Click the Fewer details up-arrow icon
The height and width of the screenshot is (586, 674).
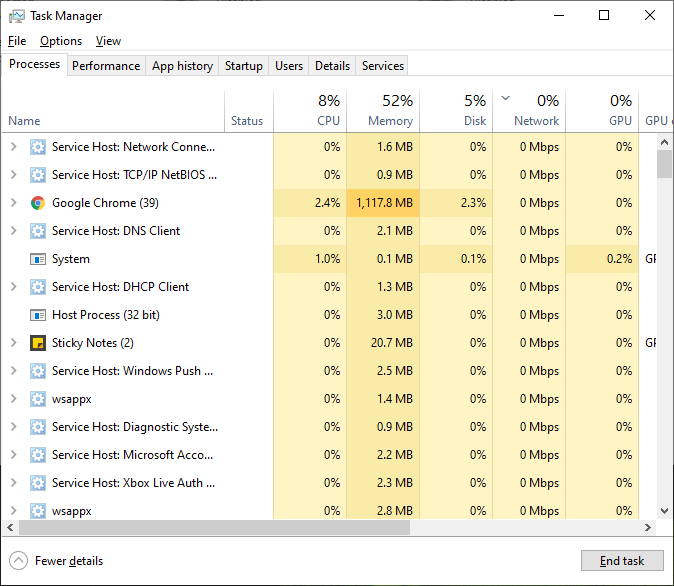coord(18,561)
